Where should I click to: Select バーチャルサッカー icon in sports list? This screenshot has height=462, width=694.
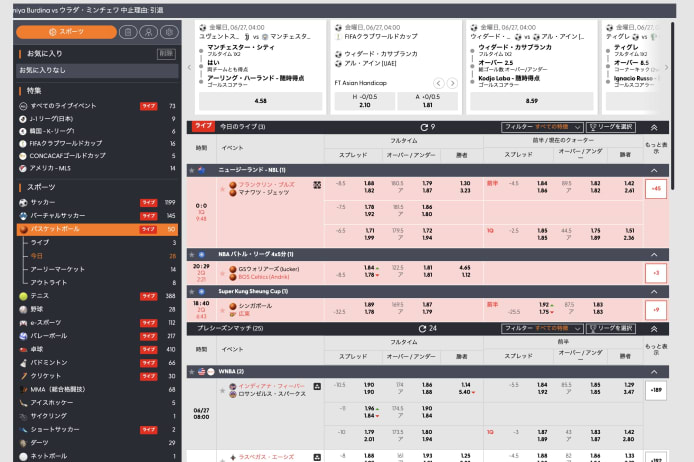pyautogui.click(x=23, y=216)
